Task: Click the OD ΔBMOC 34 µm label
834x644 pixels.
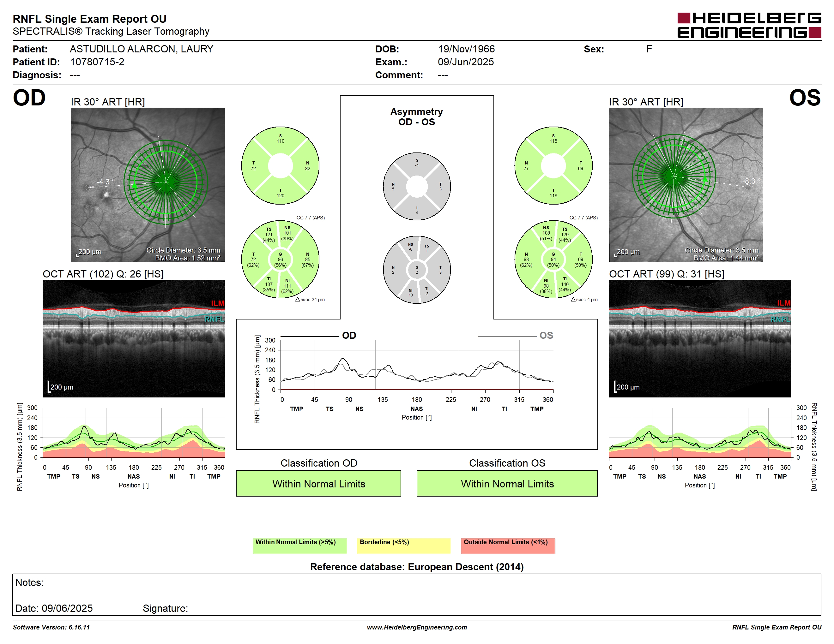Action: pos(310,300)
